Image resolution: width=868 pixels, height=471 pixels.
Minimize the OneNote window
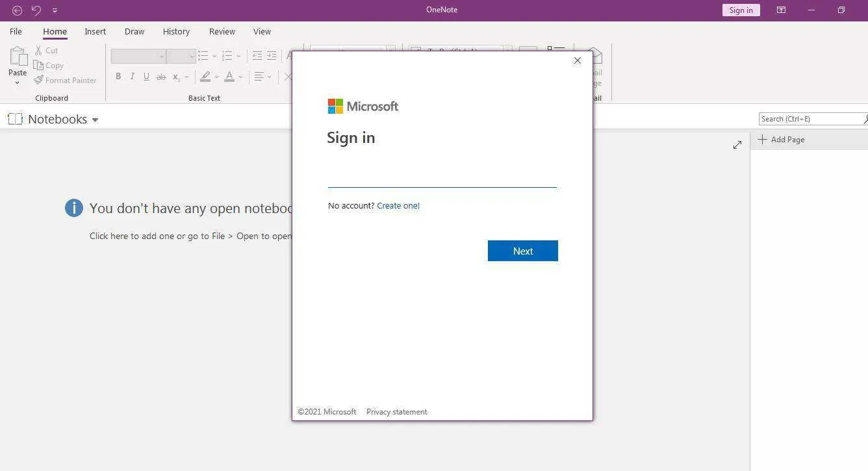(811, 10)
